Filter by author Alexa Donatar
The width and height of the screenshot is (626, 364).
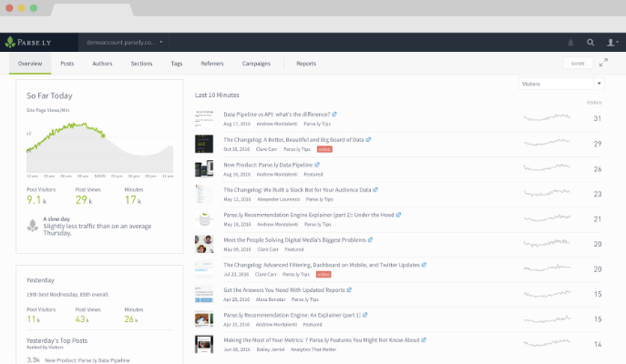[x=271, y=299]
